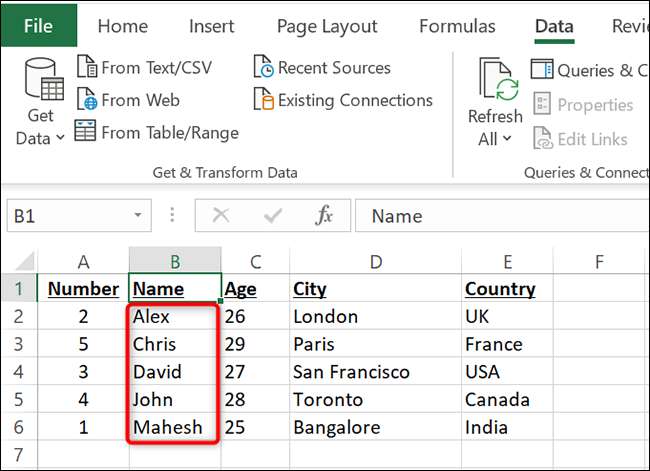
Task: Open the Name Box dropdown
Action: (138, 216)
